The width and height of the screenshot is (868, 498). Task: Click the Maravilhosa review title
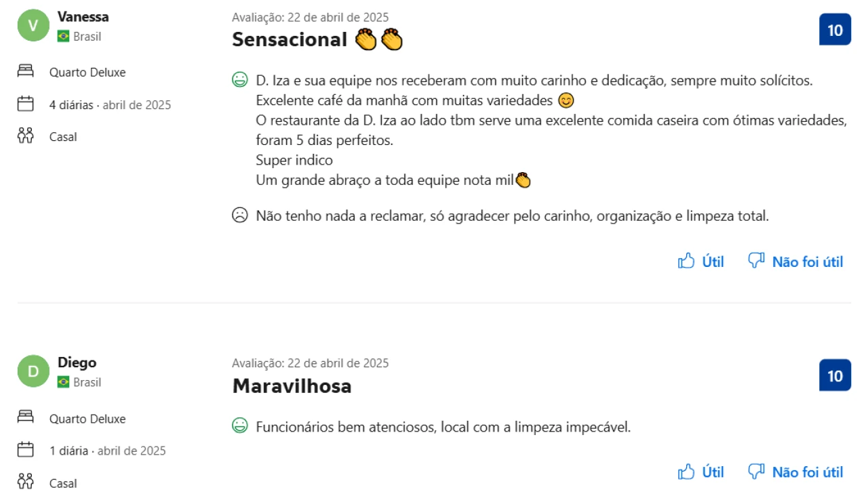(292, 386)
